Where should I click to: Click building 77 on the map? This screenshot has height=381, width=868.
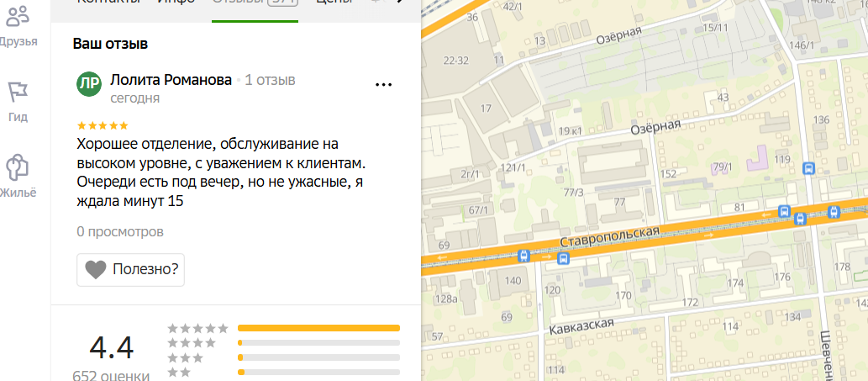point(619,202)
